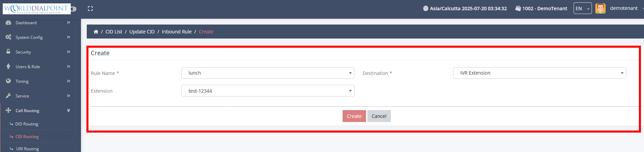The width and height of the screenshot is (644, 152).
Task: Collapse the Call Routing menu
Action: click(x=68, y=110)
